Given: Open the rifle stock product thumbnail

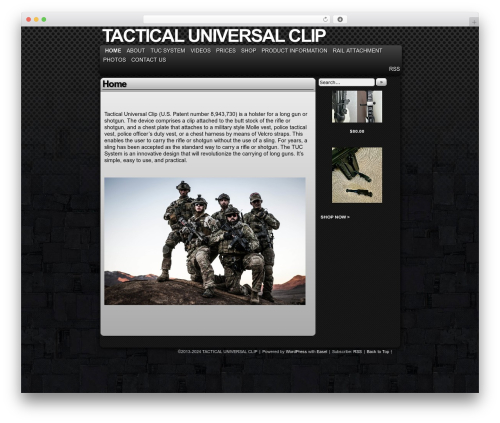Looking at the screenshot, I should (357, 107).
